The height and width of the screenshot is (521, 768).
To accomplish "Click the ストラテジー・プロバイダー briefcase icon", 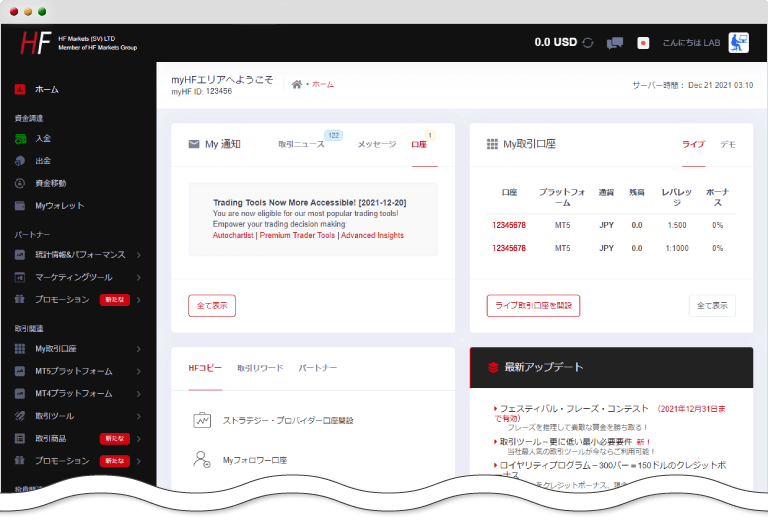I will (x=202, y=420).
